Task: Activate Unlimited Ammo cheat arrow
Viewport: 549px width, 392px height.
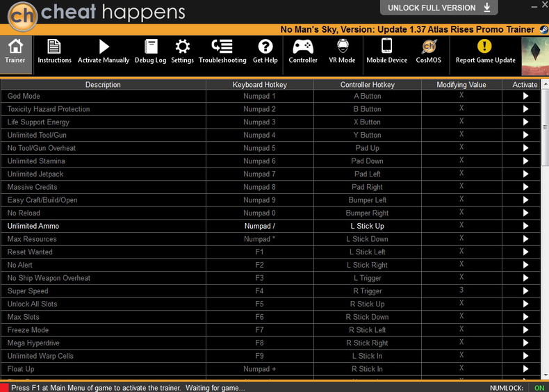Action: 525,226
